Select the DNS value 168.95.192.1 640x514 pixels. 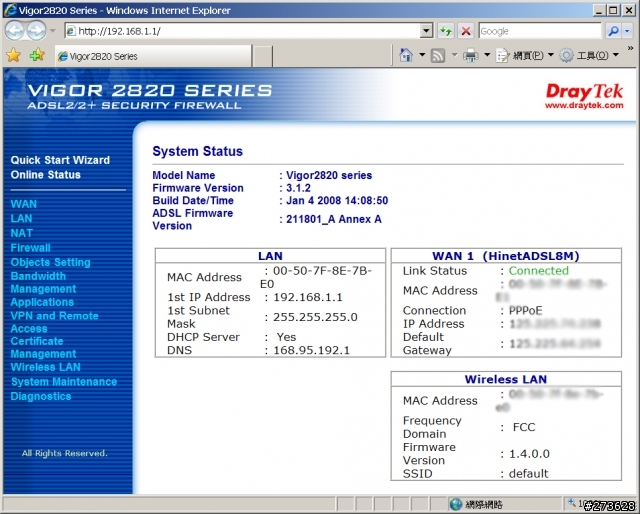(x=311, y=350)
